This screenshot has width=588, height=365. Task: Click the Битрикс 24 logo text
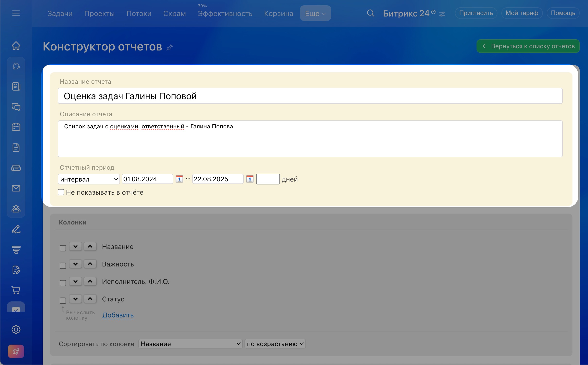406,13
